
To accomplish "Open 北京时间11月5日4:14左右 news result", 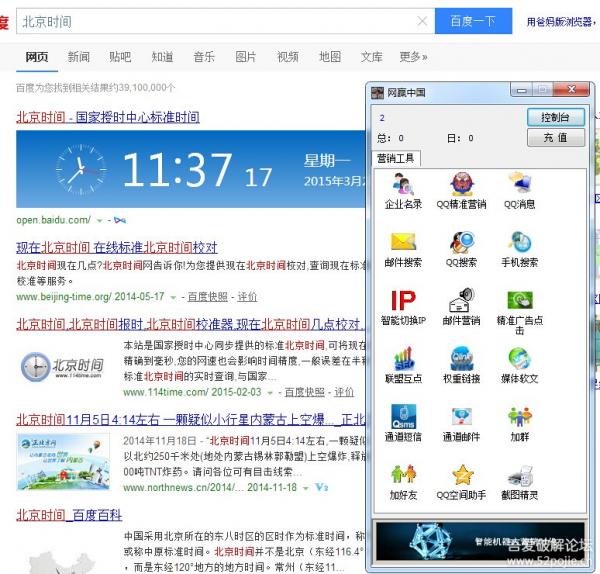I will [191, 420].
